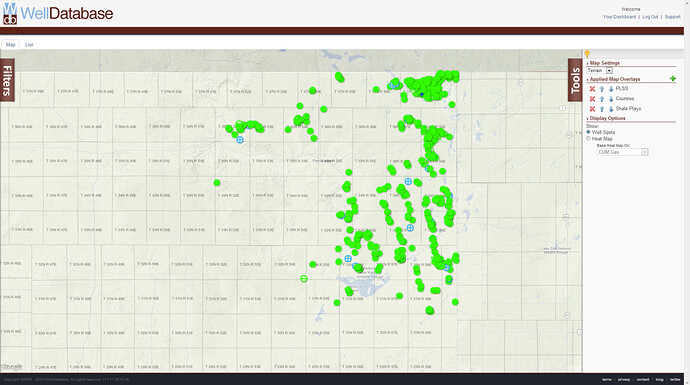This screenshot has height=385, width=690.
Task: Open the Filters side panel
Action: [x=7, y=80]
